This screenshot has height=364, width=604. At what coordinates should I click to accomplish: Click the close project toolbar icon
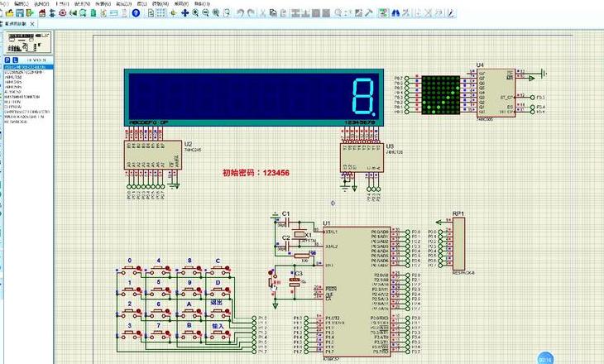pyautogui.click(x=30, y=13)
